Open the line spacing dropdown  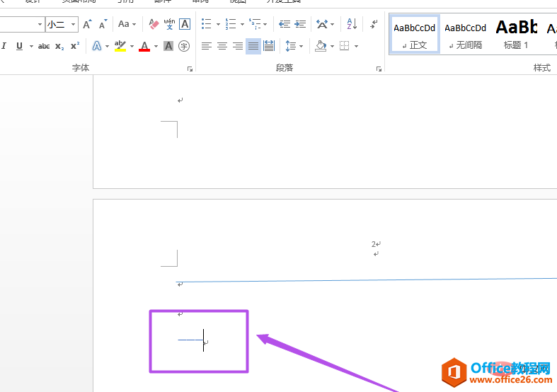point(294,46)
